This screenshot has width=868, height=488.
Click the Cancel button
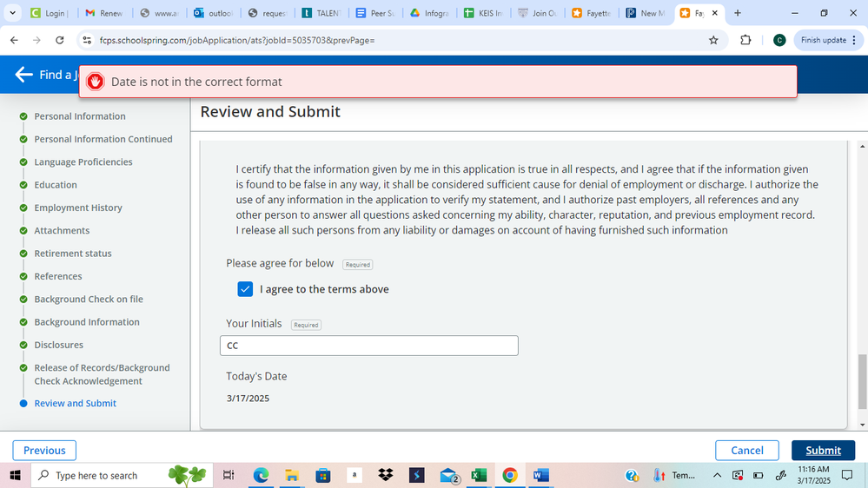(746, 450)
